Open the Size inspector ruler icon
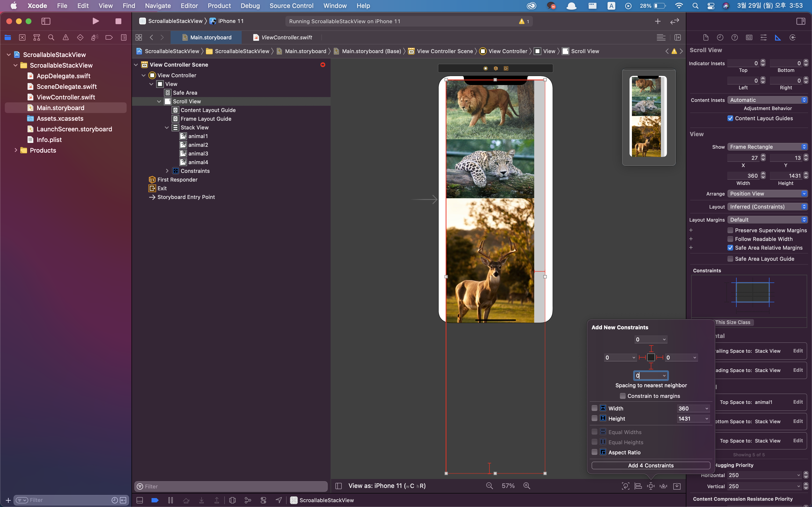The width and height of the screenshot is (812, 507). coord(778,38)
